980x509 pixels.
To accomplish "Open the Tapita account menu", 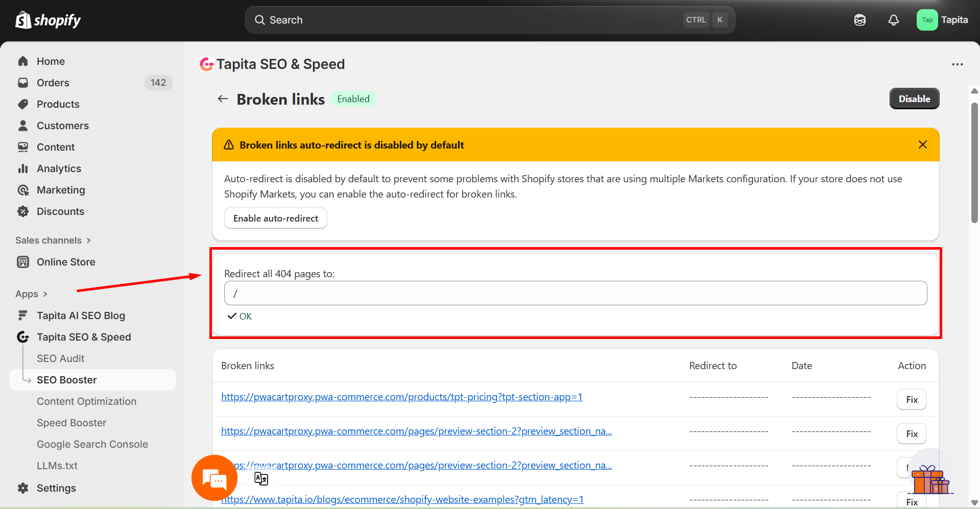I will coord(943,20).
